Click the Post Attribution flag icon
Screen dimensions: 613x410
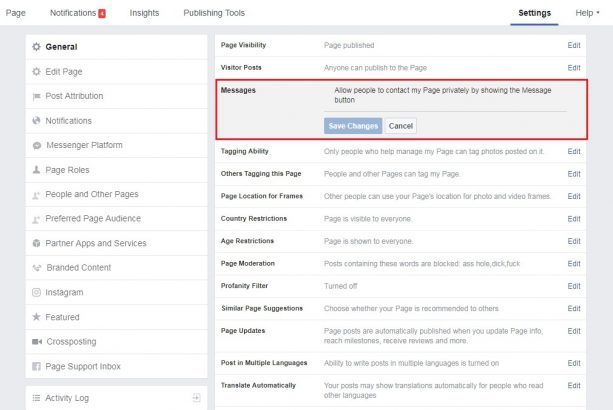(37, 96)
